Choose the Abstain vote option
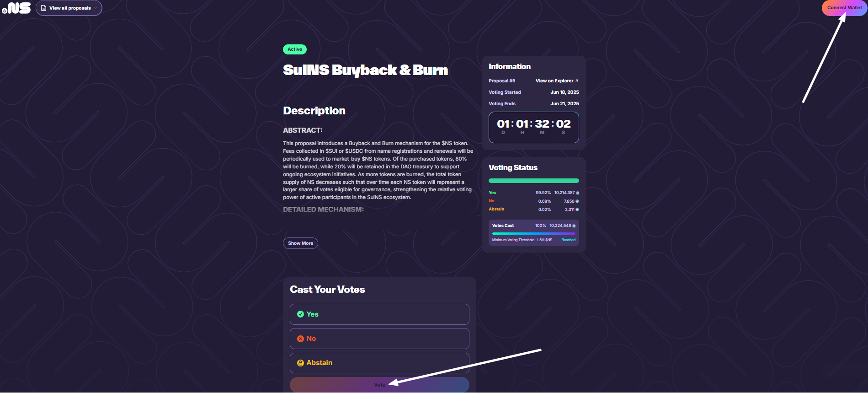 coord(379,363)
